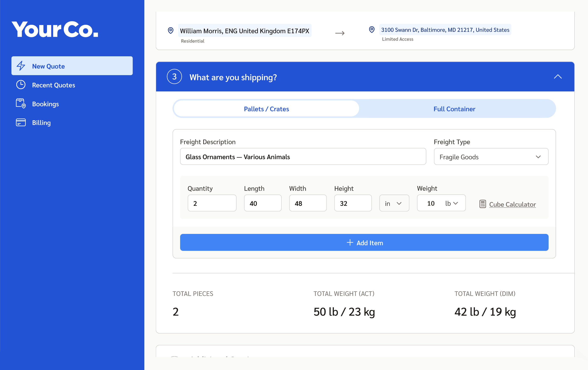Open the weight unit 'lb' dropdown

451,203
